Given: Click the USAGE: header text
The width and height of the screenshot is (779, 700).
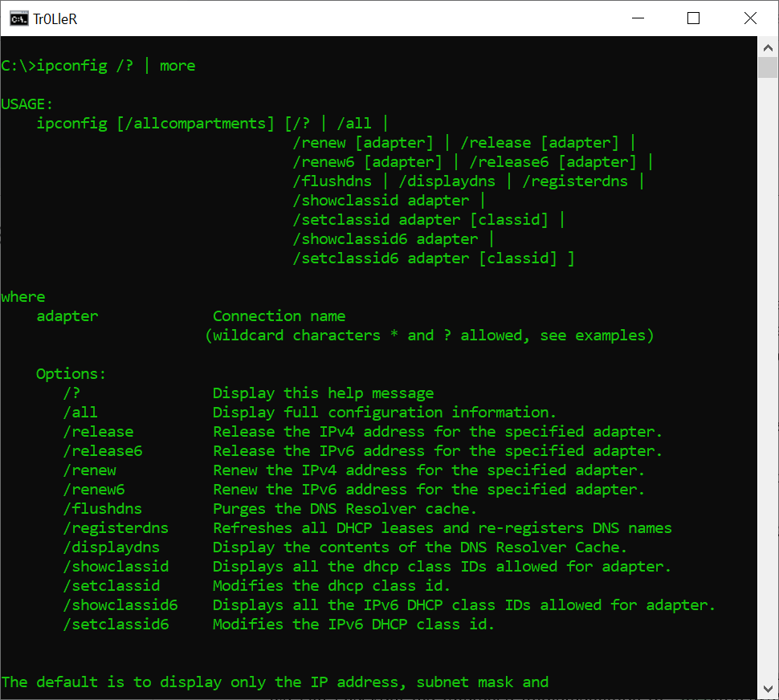Looking at the screenshot, I should (27, 104).
